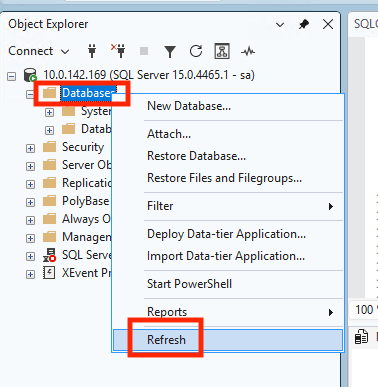This screenshot has width=378, height=387.
Task: Open the Reports submenu
Action: tap(227, 312)
